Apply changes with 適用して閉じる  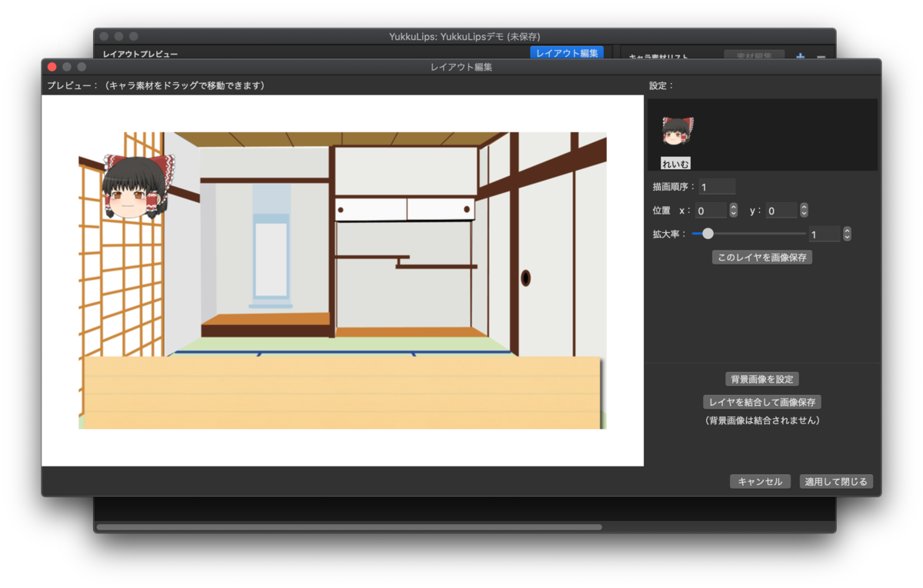tap(836, 482)
